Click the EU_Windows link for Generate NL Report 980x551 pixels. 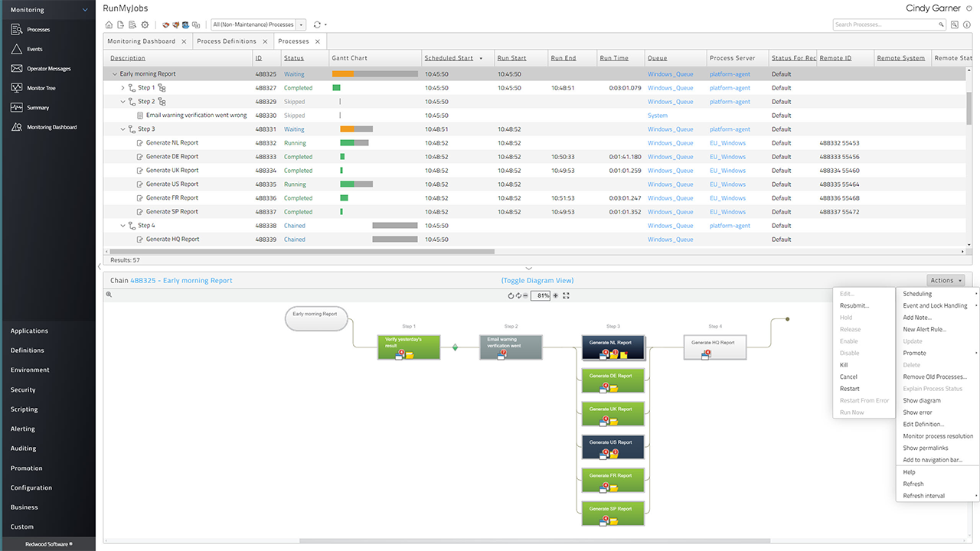pos(727,143)
